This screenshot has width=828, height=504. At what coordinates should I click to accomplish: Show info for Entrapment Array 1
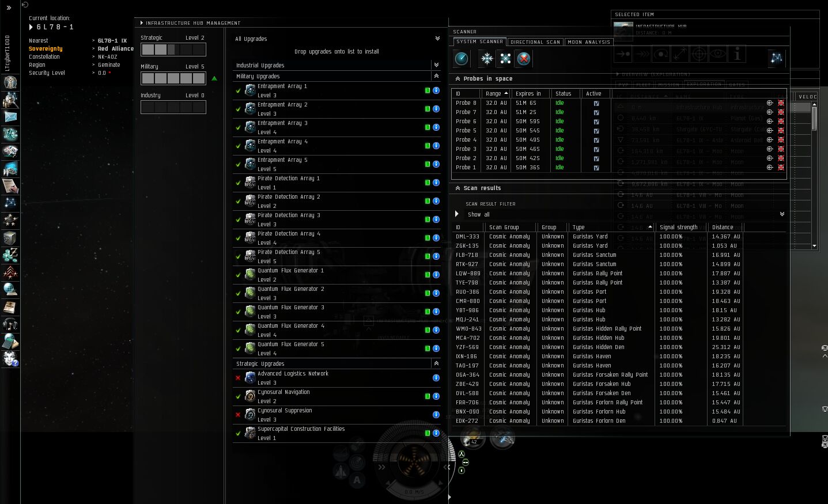436,90
